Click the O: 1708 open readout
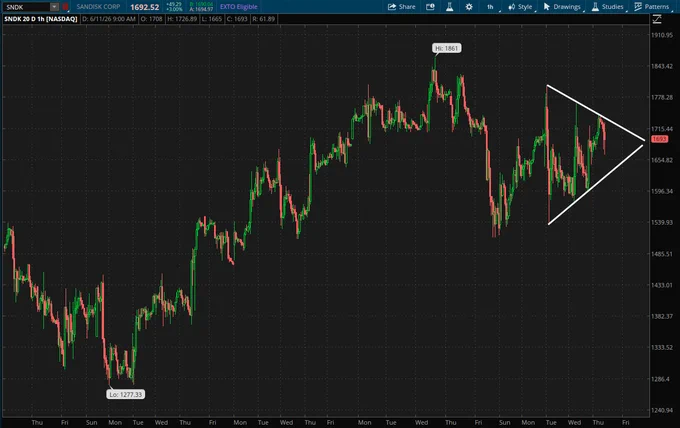 [151, 19]
